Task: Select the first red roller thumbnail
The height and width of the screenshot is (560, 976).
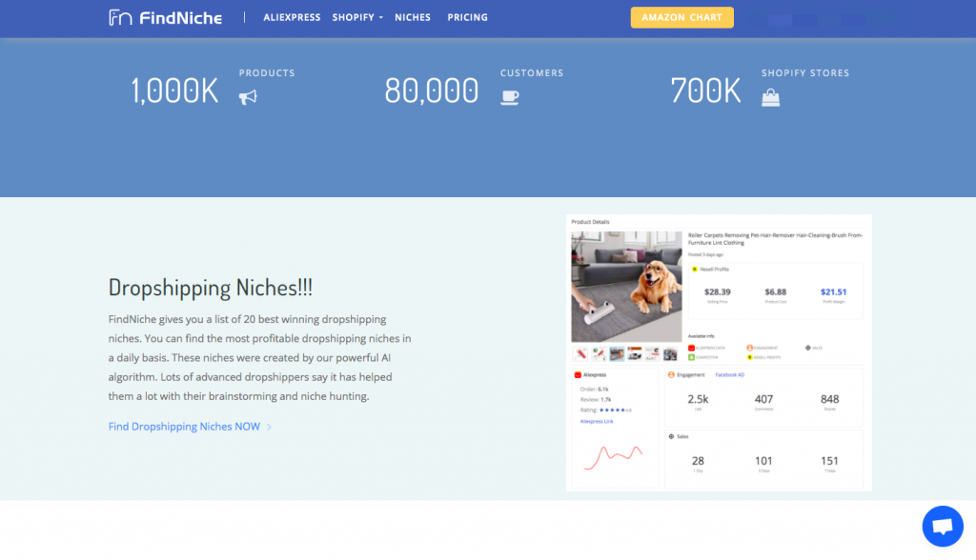Action: click(580, 354)
